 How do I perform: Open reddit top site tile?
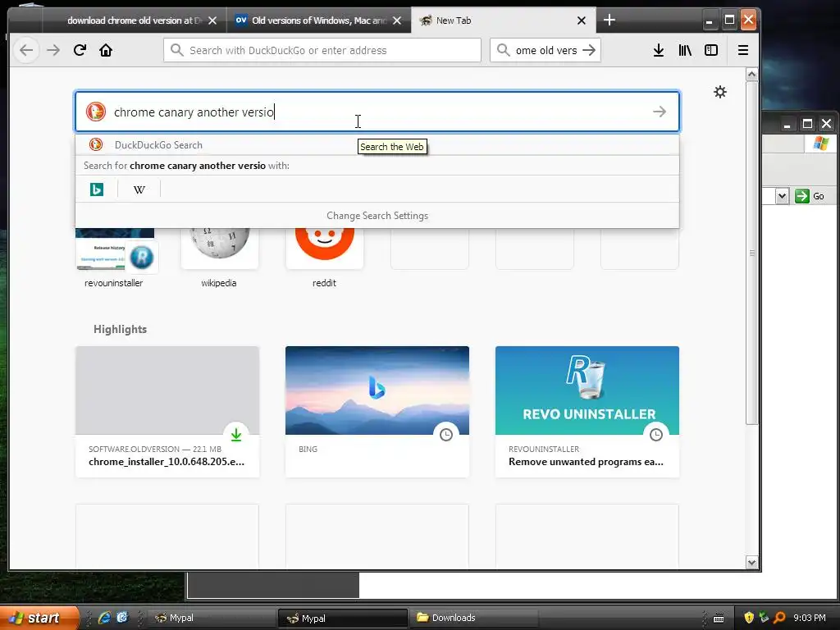(324, 258)
